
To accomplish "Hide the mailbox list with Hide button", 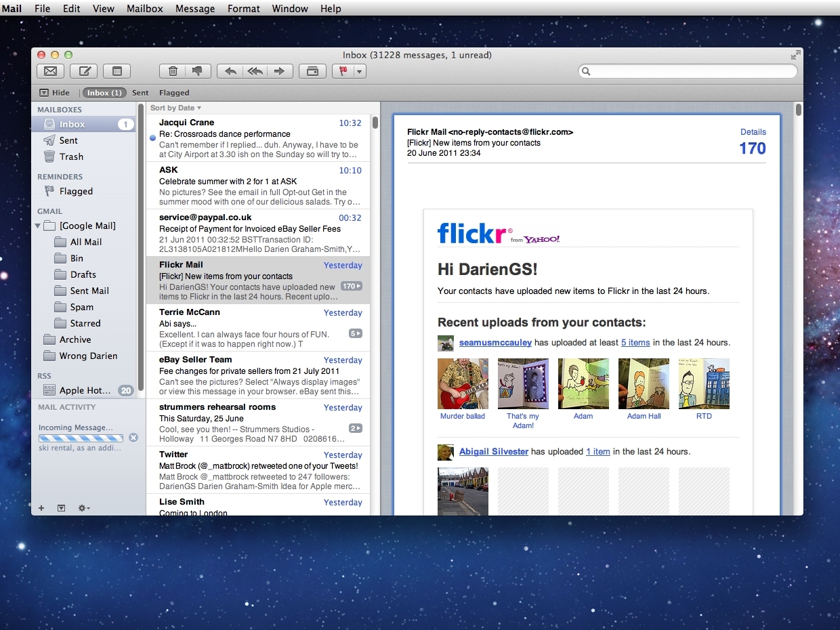I will click(x=54, y=93).
